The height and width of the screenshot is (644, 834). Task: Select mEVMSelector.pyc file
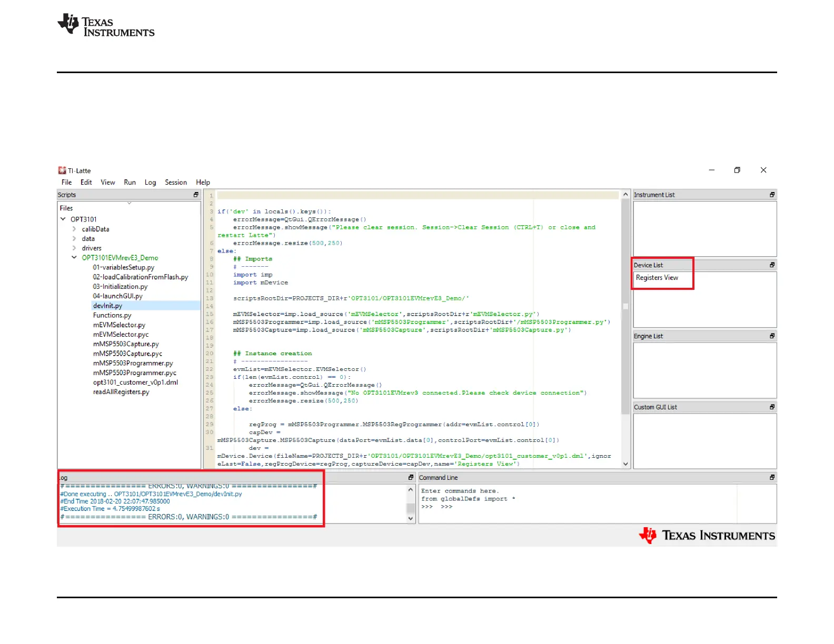coord(121,334)
